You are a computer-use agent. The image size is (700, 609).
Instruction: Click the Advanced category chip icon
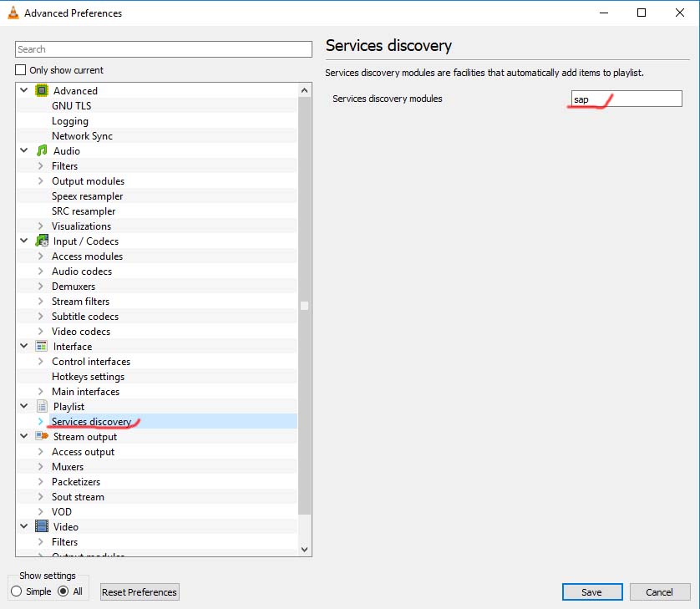click(x=42, y=90)
